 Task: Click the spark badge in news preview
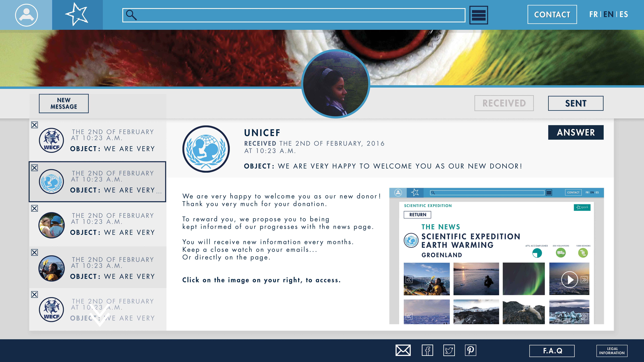[582, 207]
